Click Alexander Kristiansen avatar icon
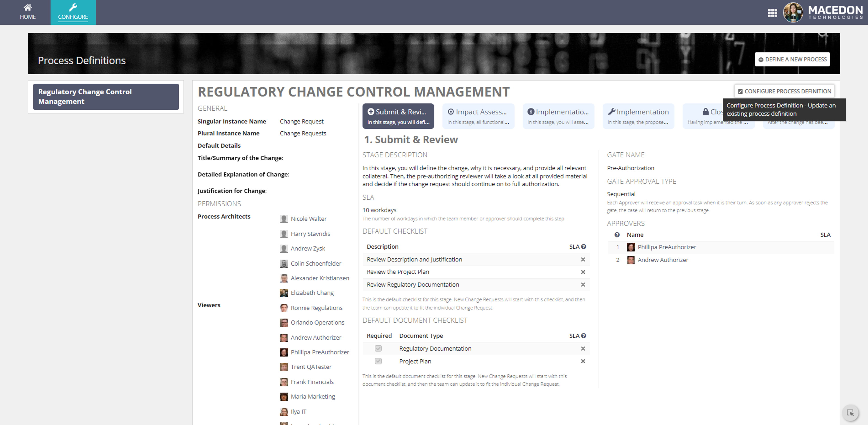868x425 pixels. [x=284, y=278]
